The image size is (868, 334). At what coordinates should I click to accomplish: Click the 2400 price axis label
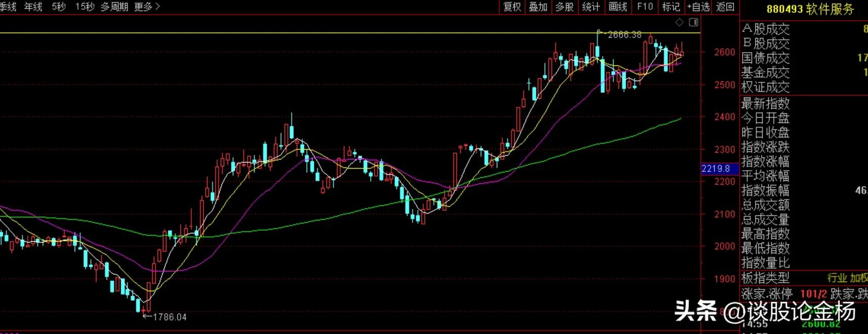coord(725,117)
